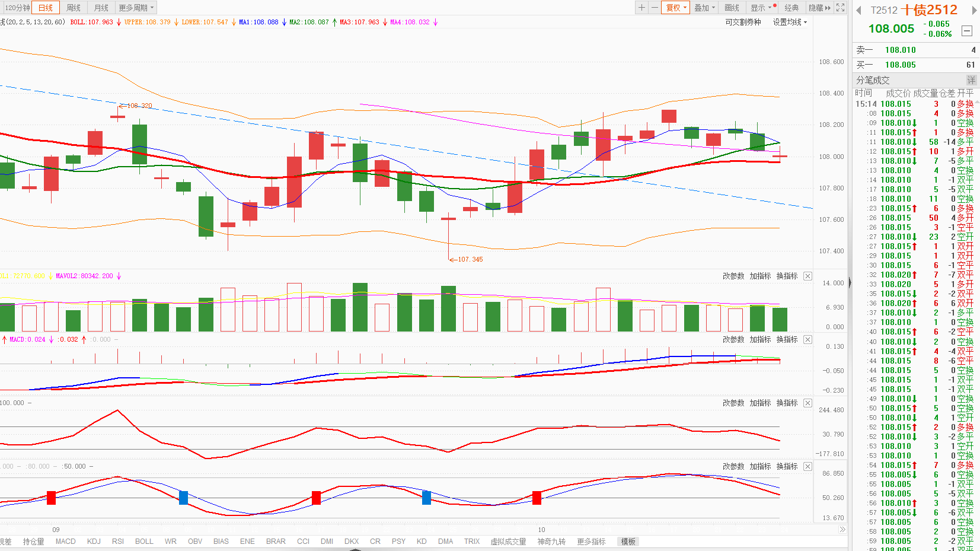The width and height of the screenshot is (980, 551).
Task: Open the 设置均线 dropdown
Action: tap(790, 22)
